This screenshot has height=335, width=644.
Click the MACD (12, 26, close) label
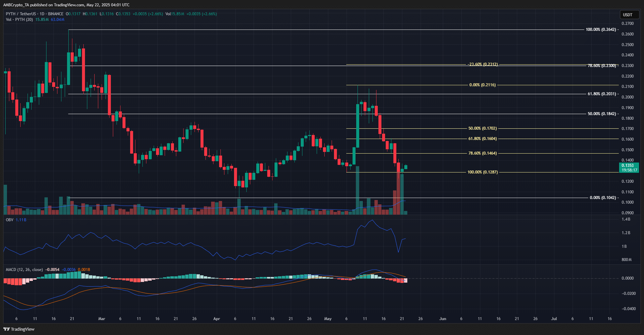point(24,270)
